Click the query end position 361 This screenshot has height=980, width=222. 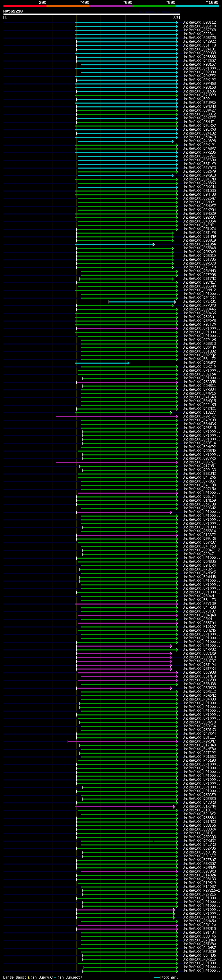(175, 17)
